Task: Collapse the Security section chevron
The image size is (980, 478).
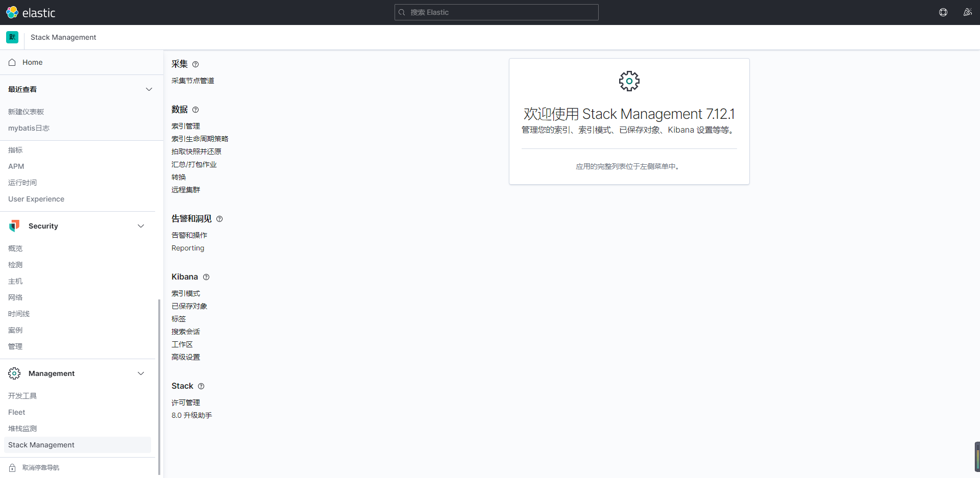Action: 141,226
